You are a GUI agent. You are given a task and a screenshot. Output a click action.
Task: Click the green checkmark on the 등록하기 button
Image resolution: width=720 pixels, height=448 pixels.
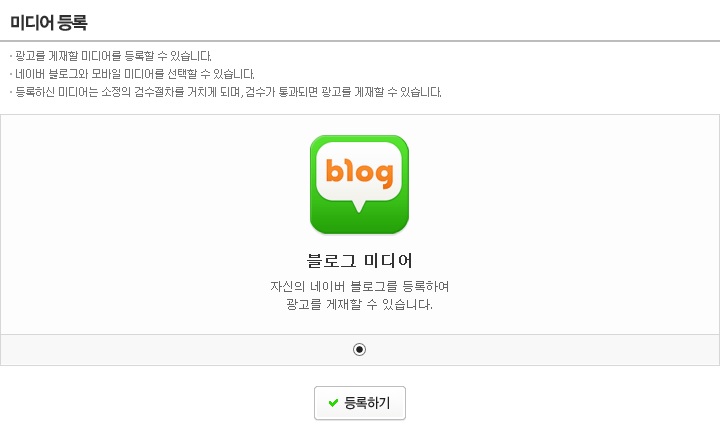(333, 403)
